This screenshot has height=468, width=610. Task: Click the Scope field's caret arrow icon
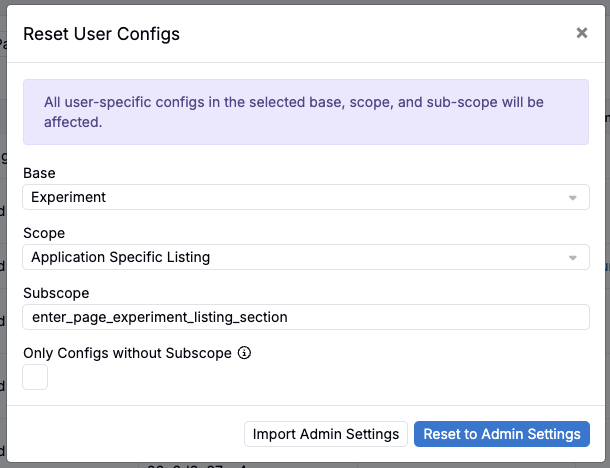572,258
